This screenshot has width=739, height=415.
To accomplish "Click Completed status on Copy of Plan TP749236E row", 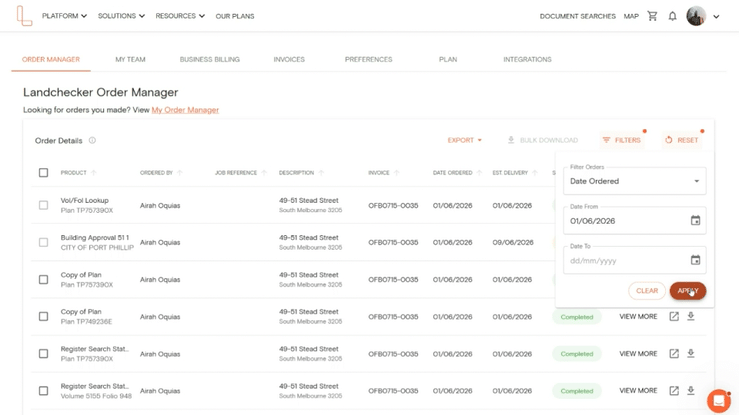I will click(577, 317).
